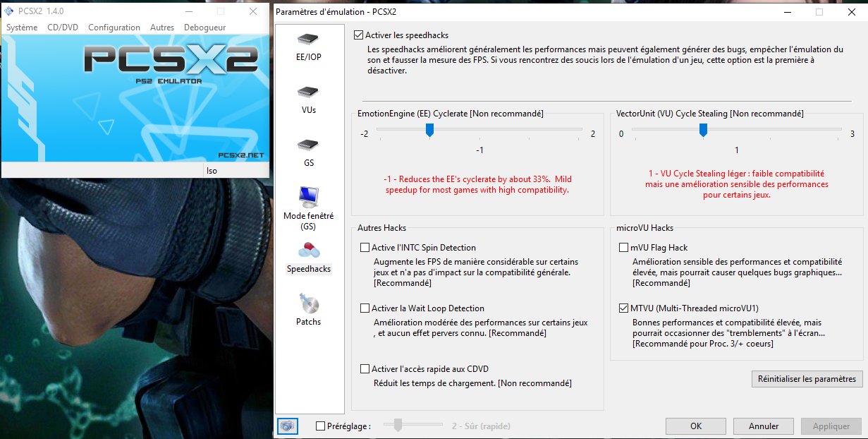This screenshot has height=439, width=868.
Task: Close the Paramètres d'émulation dialog
Action: (x=851, y=12)
